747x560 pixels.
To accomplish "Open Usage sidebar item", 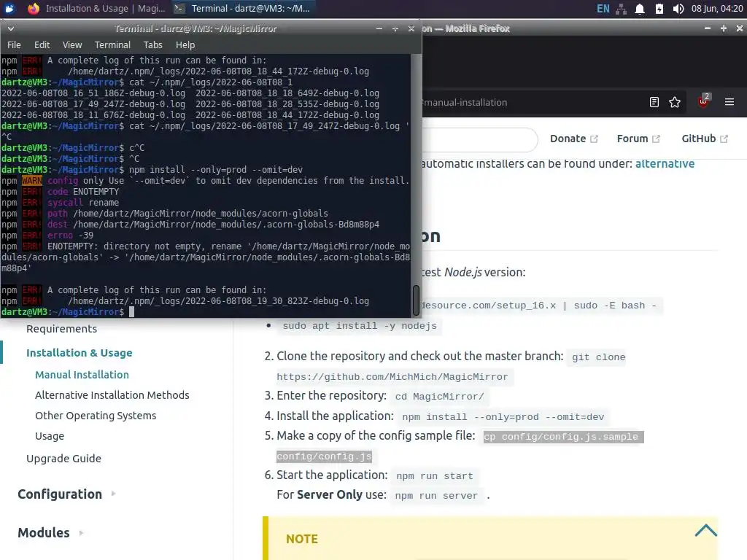I will [x=50, y=436].
